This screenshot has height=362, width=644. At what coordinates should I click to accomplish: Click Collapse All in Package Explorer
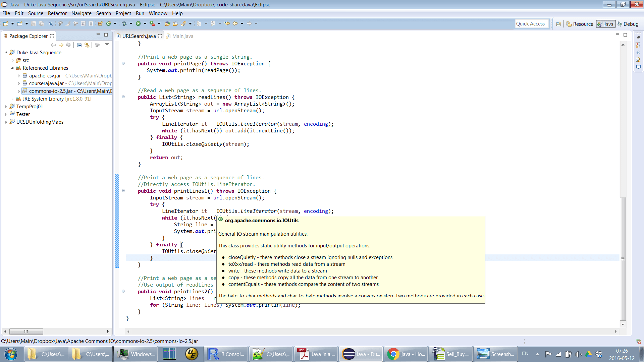(x=79, y=45)
